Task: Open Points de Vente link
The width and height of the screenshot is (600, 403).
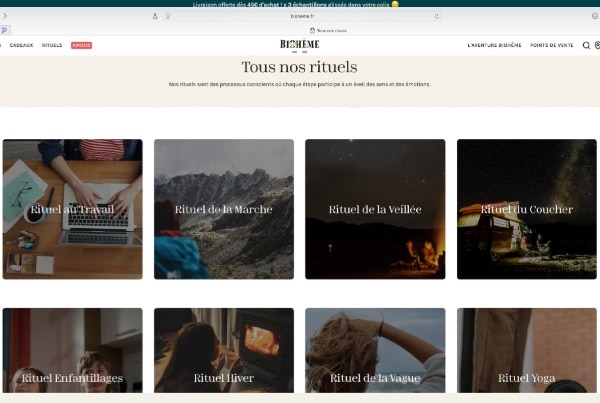Action: [552, 45]
